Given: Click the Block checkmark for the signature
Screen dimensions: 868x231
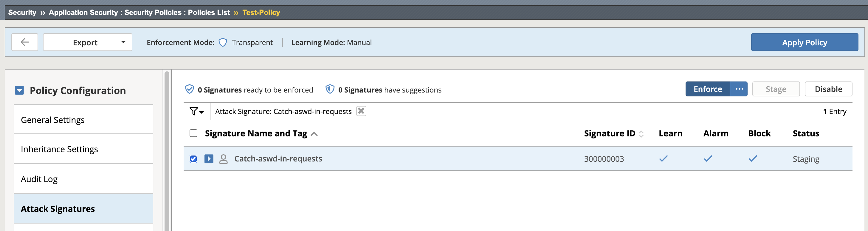Looking at the screenshot, I should pyautogui.click(x=753, y=158).
